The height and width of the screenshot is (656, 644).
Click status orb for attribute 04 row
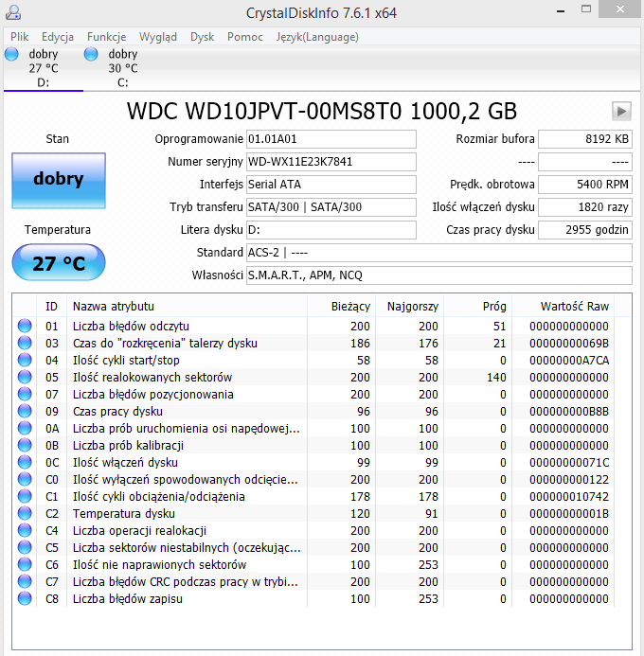[x=25, y=361]
